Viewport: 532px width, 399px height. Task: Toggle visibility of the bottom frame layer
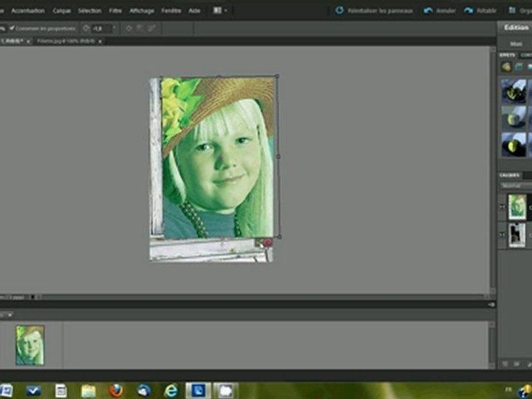pos(503,234)
